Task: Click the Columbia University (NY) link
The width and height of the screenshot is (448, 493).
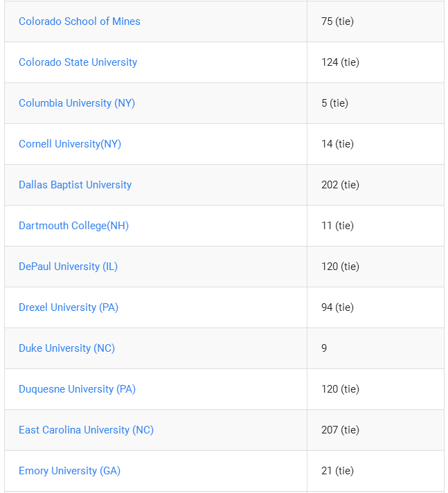Action: pyautogui.click(x=77, y=103)
